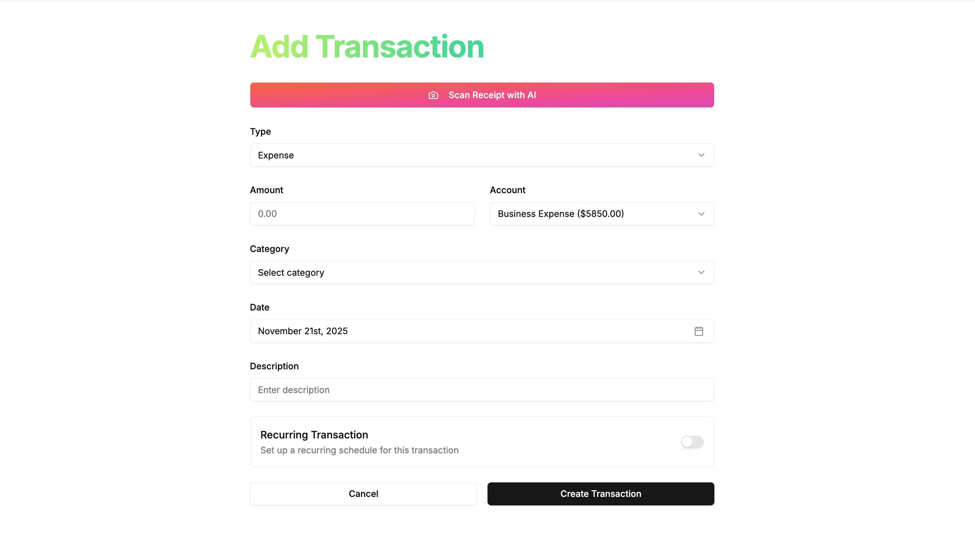Click the Enter description field
This screenshot has width=975, height=560.
point(481,390)
